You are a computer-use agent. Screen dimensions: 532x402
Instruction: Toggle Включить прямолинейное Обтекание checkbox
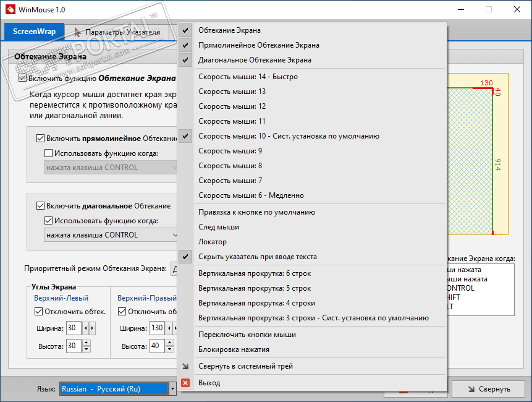click(40, 138)
